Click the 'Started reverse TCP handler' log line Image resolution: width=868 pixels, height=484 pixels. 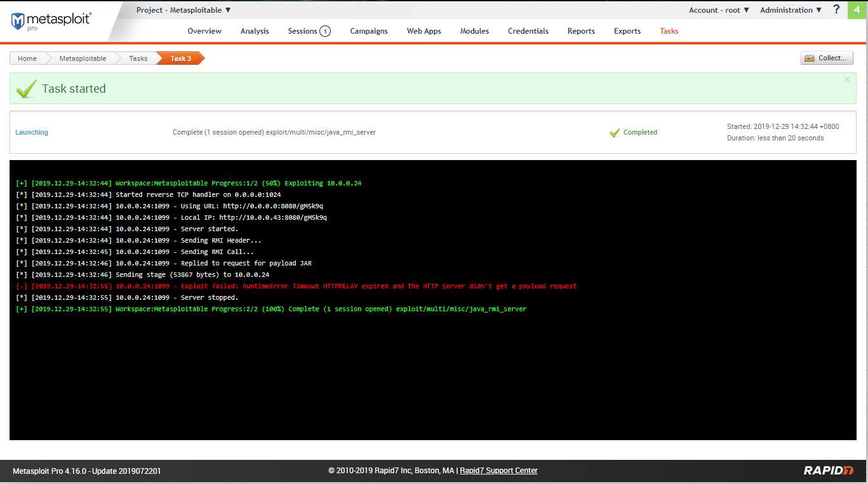pos(148,195)
